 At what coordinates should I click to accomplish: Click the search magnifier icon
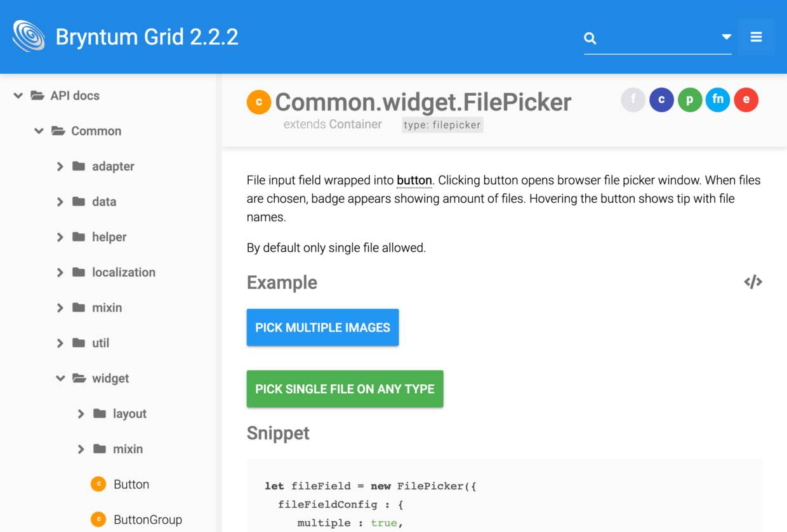590,38
